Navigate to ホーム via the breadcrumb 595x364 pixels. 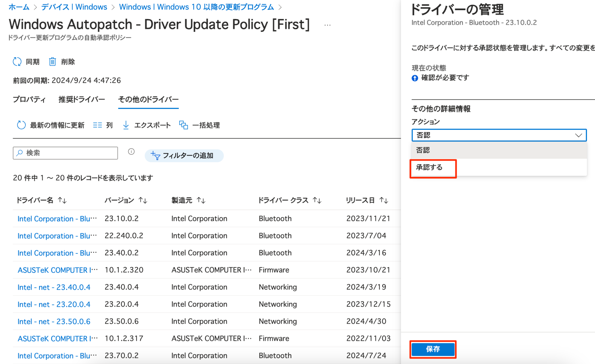point(18,7)
